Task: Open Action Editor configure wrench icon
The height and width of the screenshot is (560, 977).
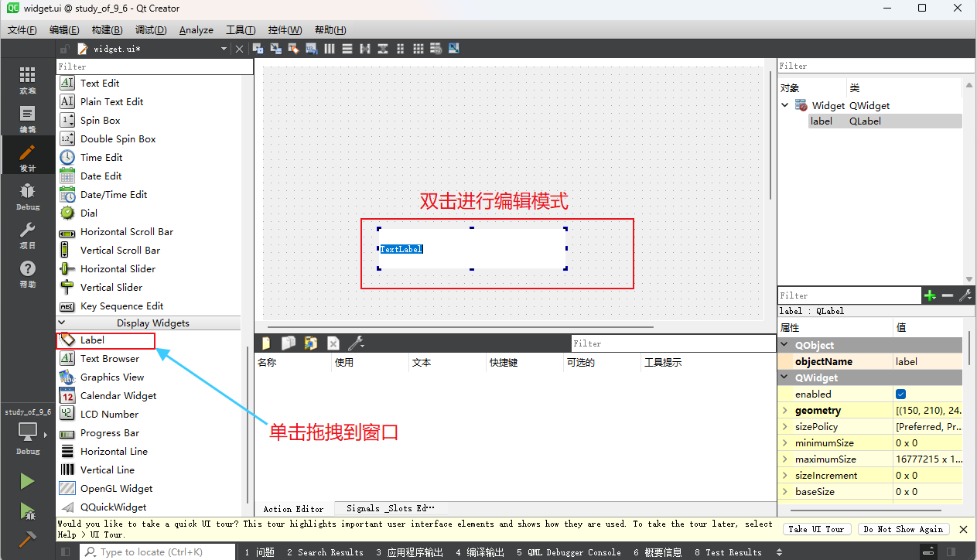Action: coord(356,343)
